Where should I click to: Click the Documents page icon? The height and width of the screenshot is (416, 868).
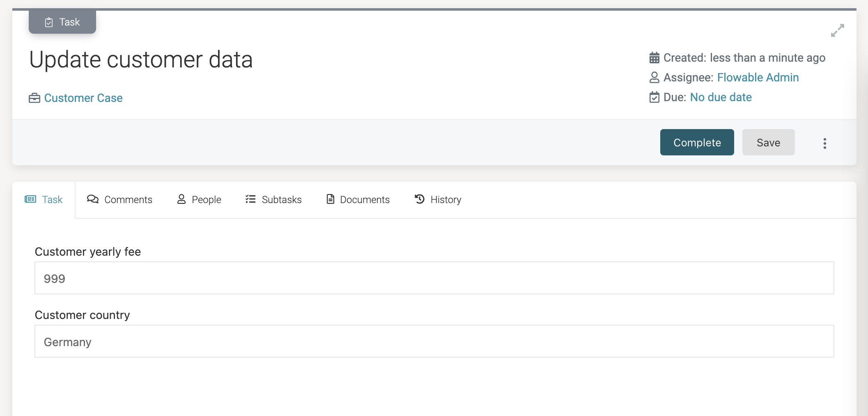[x=330, y=199]
